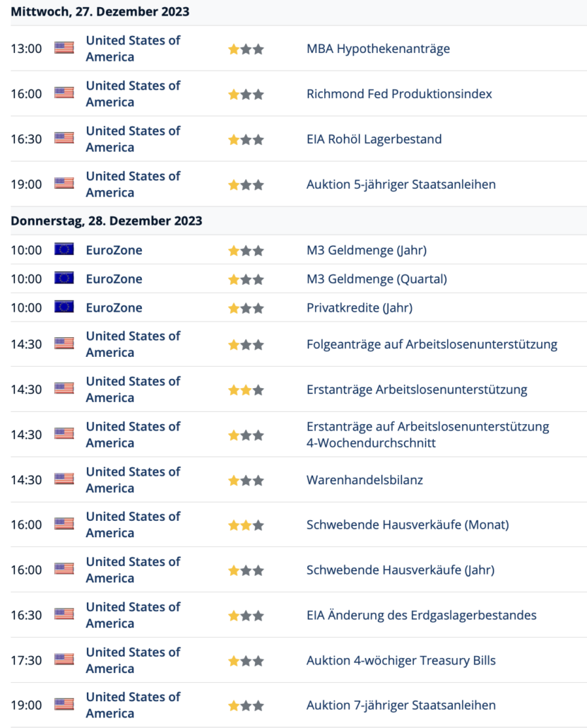
Task: Click the star rating for Richmond Fed Produktionsindex
Action: (x=246, y=95)
